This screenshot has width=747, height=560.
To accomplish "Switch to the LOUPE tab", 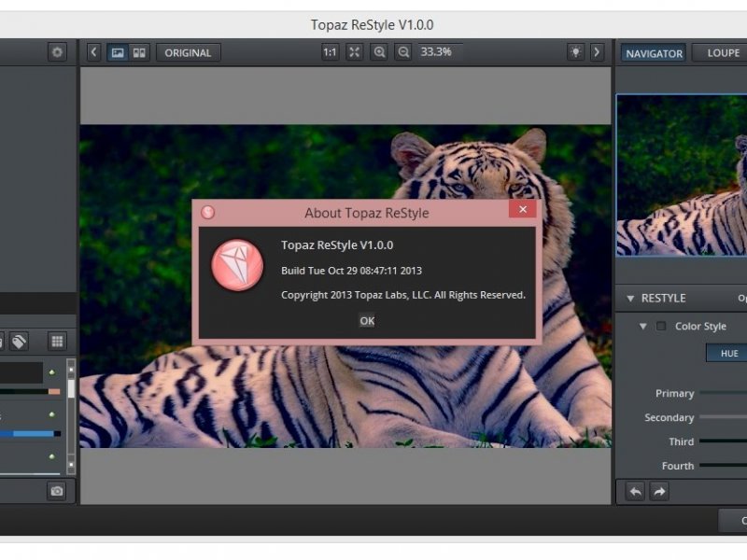I will click(x=721, y=53).
